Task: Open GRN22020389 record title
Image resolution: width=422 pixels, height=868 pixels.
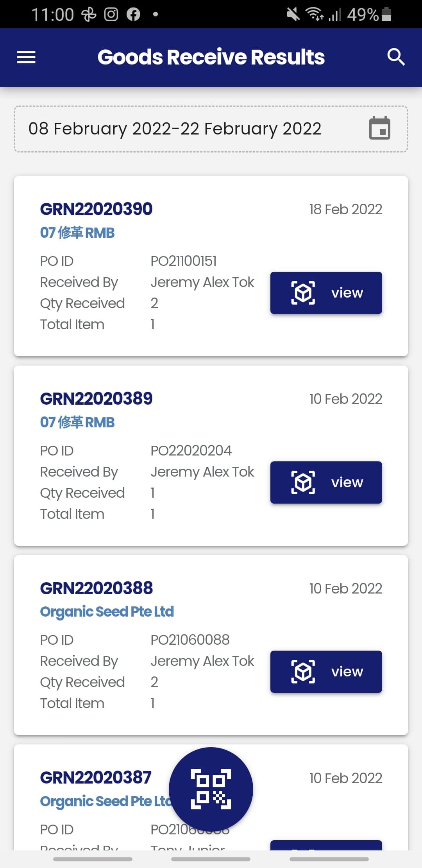Action: [96, 398]
